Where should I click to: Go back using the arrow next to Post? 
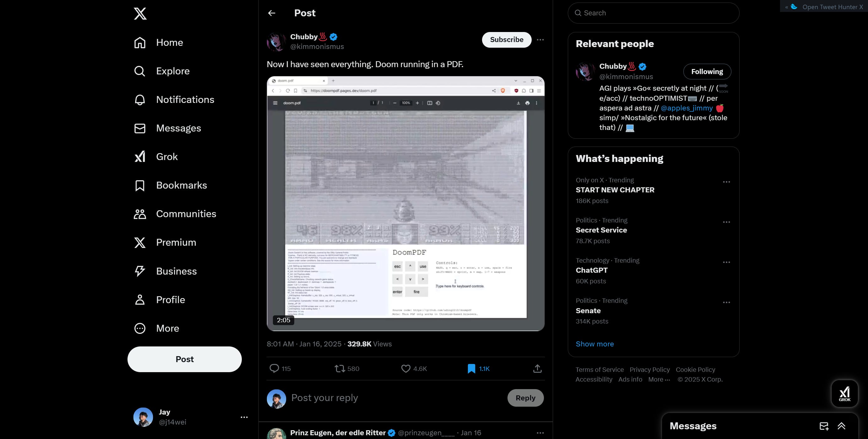pos(272,13)
